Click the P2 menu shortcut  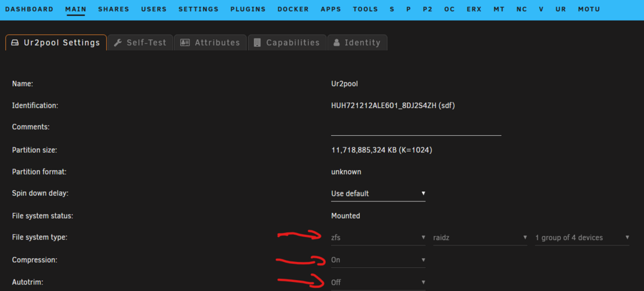point(428,9)
